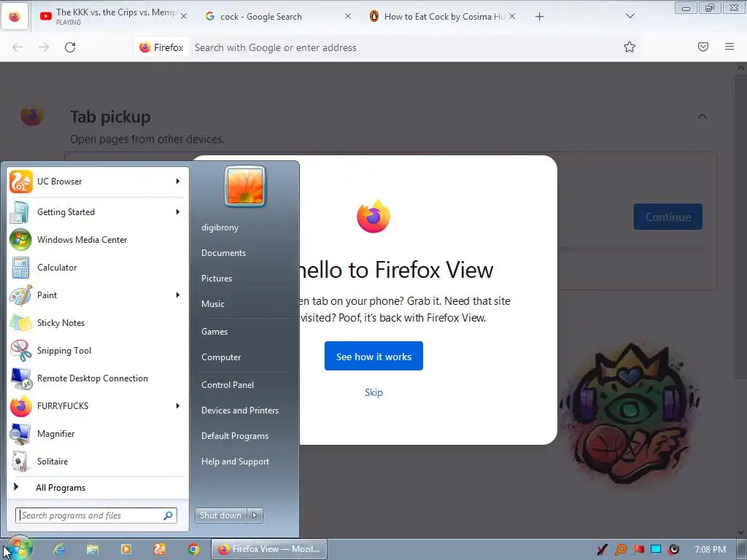Close the YouTube KKK vs. the Crips tab
Screen dimensions: 747x560
(x=183, y=16)
